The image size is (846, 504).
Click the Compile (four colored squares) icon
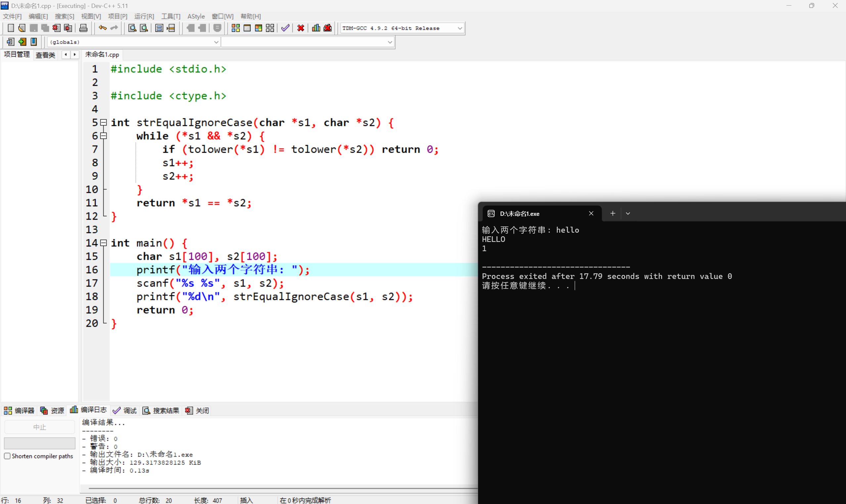coord(236,28)
